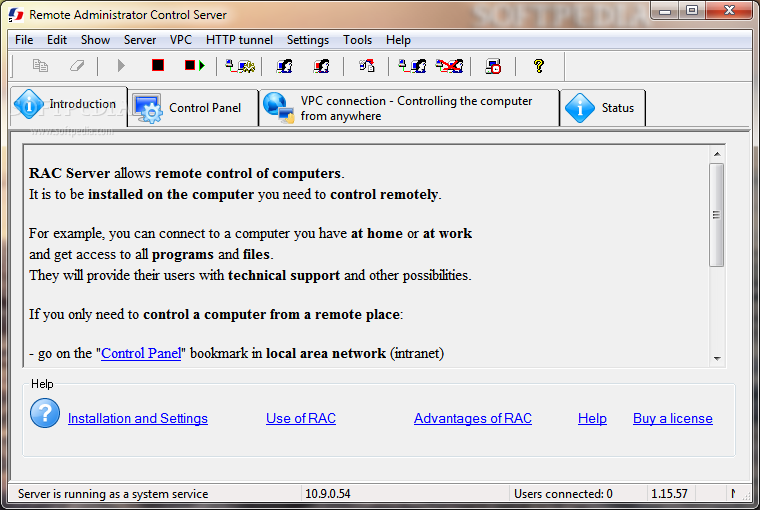Open the File menu
760x510 pixels.
[x=24, y=40]
